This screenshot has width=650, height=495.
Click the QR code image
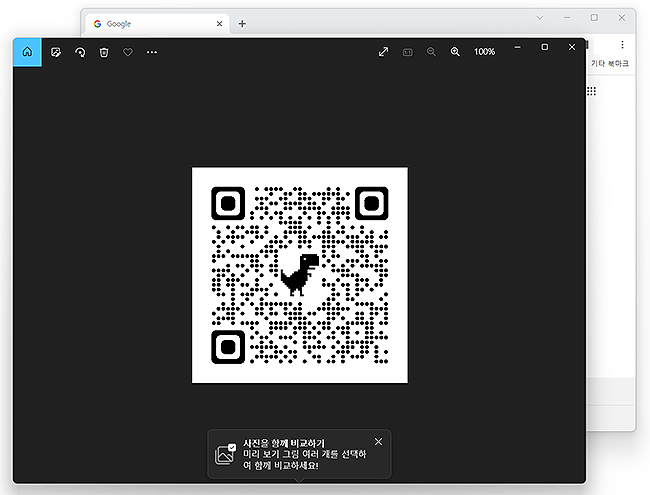point(300,275)
